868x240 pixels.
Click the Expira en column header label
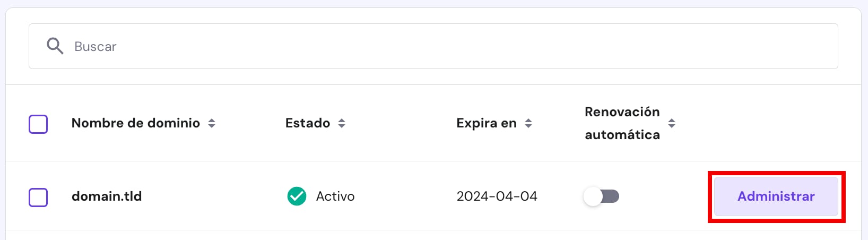486,123
